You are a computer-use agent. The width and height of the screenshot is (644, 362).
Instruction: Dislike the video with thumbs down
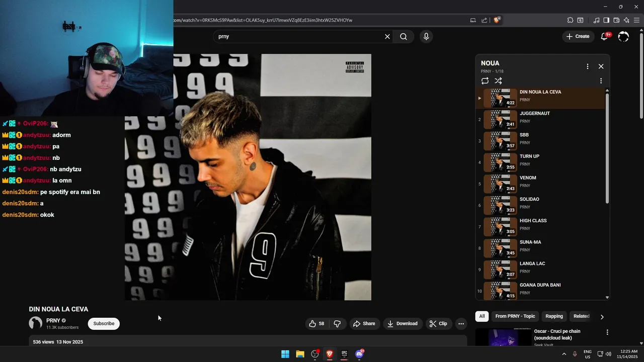point(337,324)
